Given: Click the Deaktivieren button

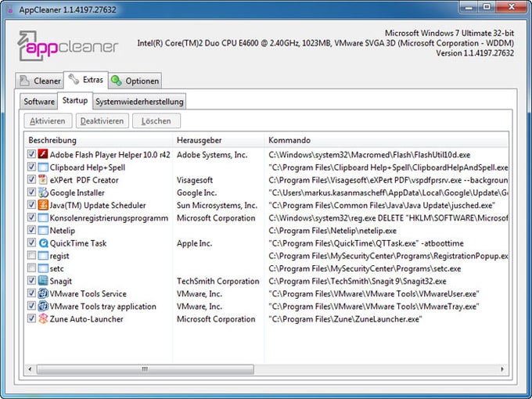Looking at the screenshot, I should [102, 120].
